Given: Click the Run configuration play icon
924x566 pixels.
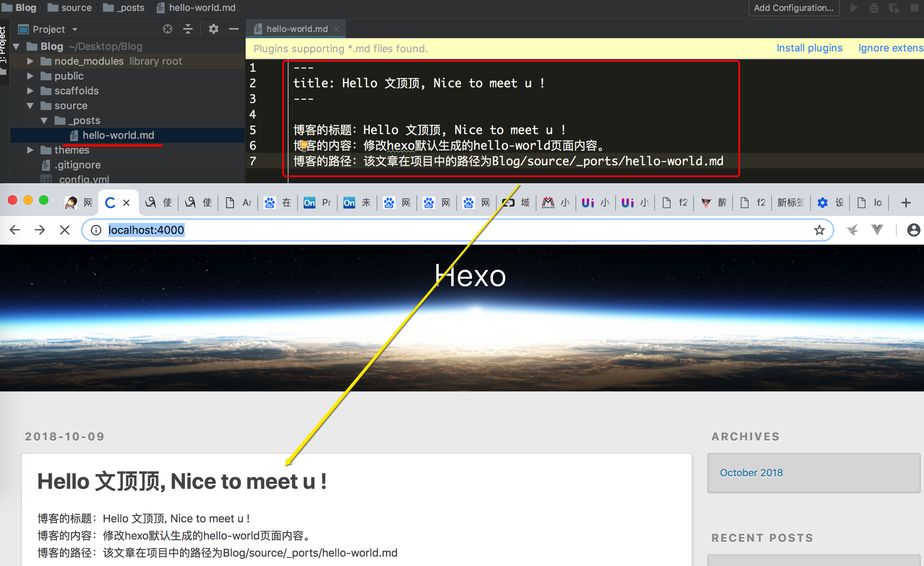Looking at the screenshot, I should click(x=854, y=8).
